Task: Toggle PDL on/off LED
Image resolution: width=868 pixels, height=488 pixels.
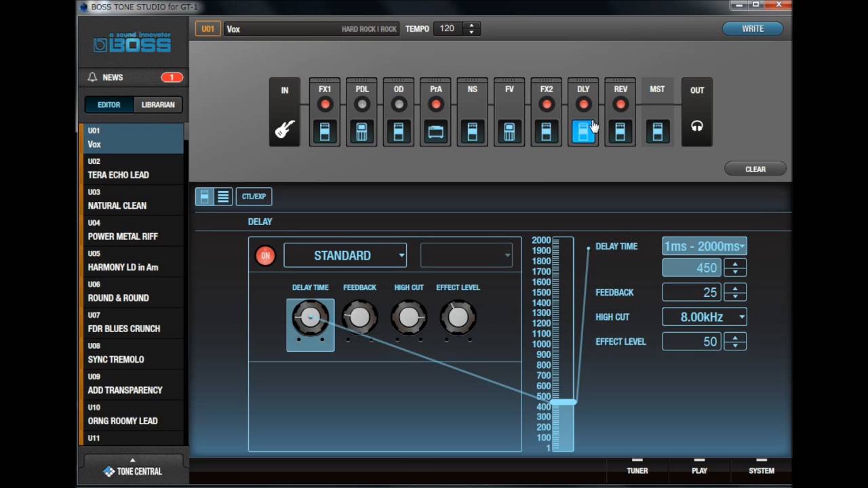Action: tap(362, 104)
